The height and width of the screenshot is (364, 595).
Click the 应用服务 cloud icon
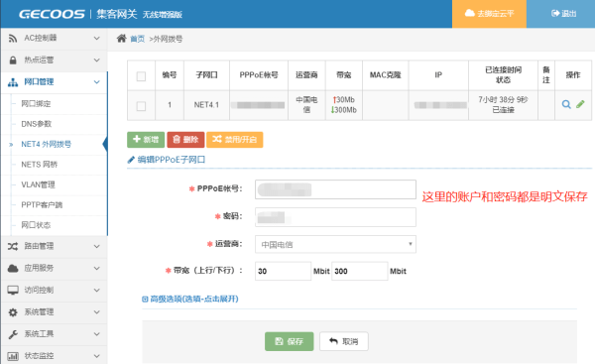(x=13, y=269)
